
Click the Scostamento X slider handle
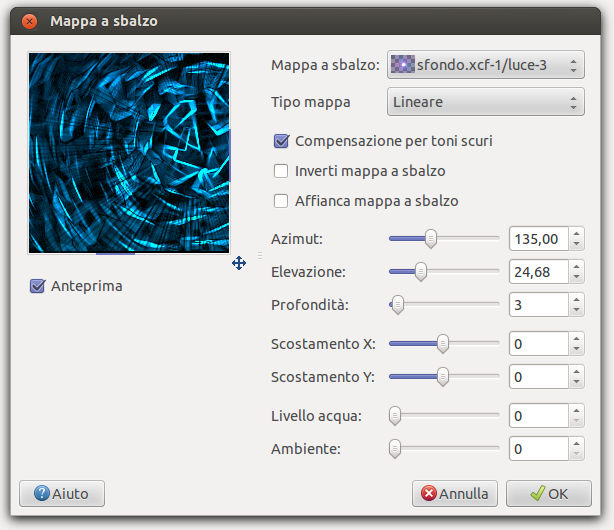443,344
